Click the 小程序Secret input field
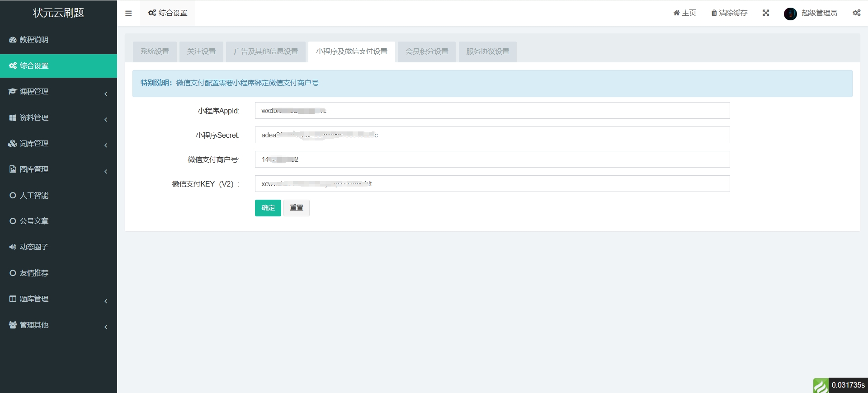This screenshot has height=393, width=868. 492,135
